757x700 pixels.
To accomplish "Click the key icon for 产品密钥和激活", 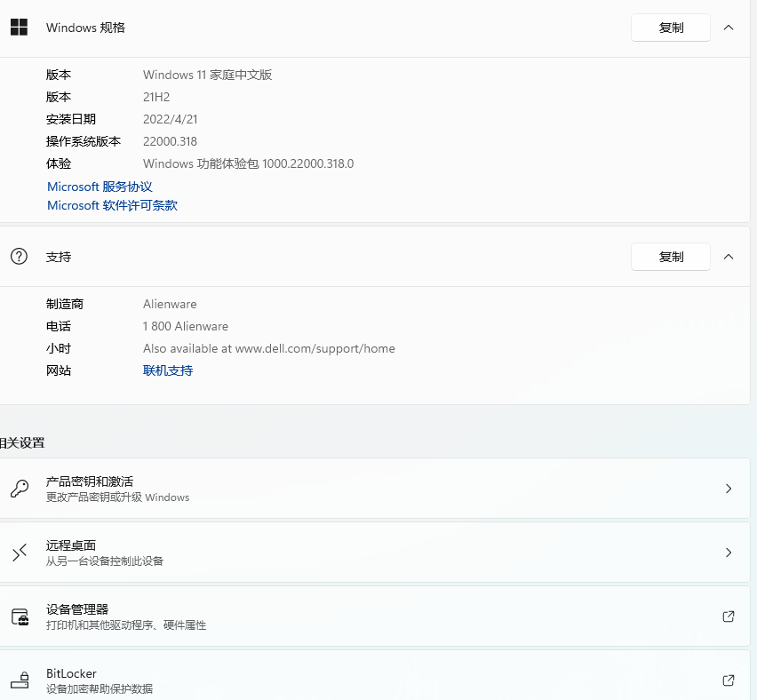I will tap(20, 489).
